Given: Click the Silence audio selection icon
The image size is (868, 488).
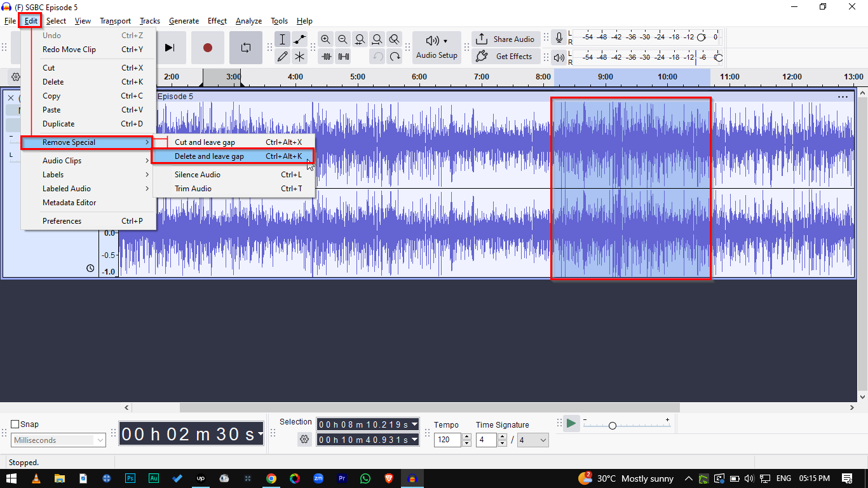Looking at the screenshot, I should (344, 57).
